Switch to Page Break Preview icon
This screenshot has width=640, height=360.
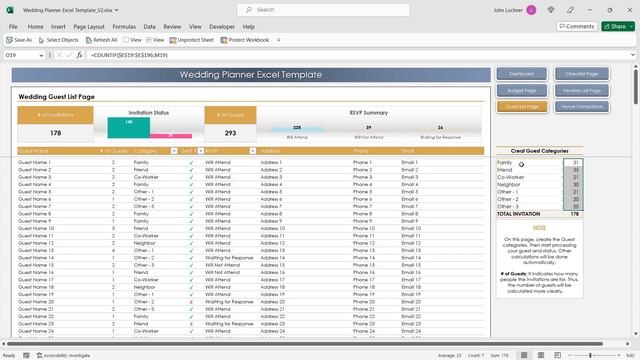pyautogui.click(x=557, y=355)
